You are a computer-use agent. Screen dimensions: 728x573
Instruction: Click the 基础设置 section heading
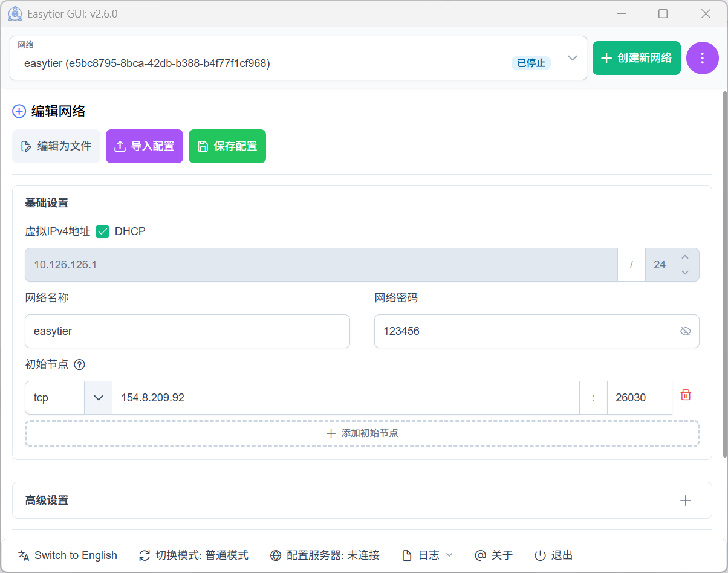(47, 203)
